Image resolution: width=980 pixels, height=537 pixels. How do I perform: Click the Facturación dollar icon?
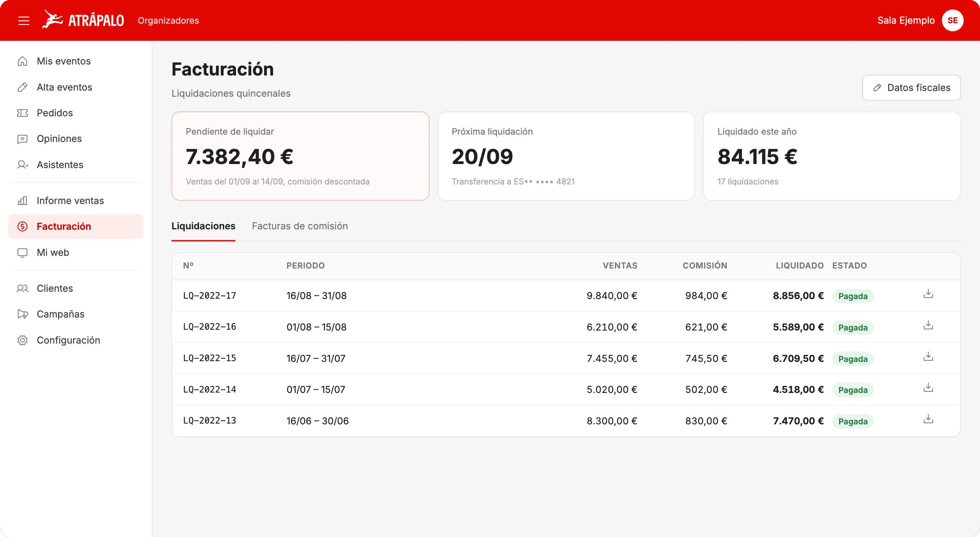coord(22,226)
